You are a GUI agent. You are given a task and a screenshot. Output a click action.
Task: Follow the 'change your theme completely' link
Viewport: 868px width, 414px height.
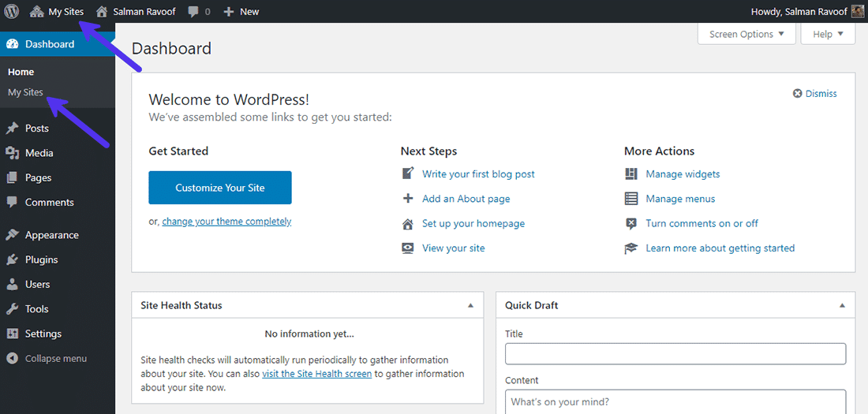tap(226, 222)
